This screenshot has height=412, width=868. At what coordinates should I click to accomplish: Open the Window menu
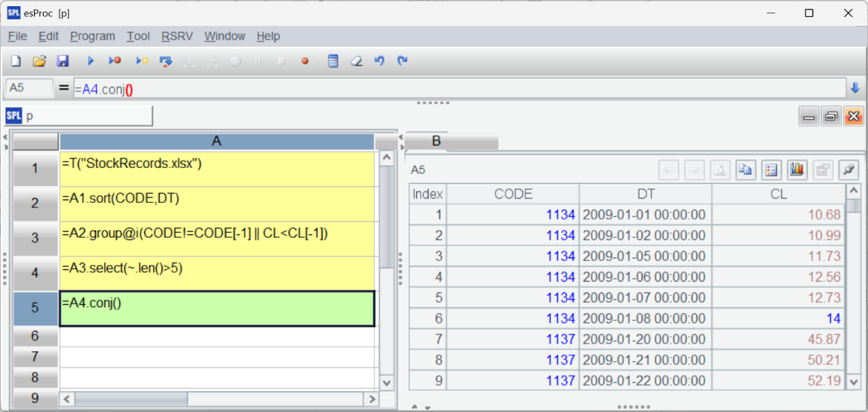(x=225, y=36)
